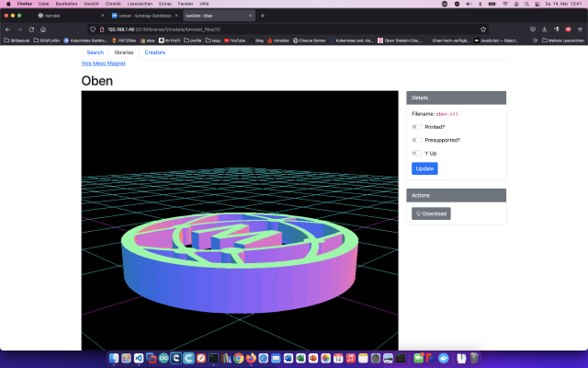Expand hidden bookmarks with the chevron
This screenshot has height=368, width=588.
pos(535,40)
